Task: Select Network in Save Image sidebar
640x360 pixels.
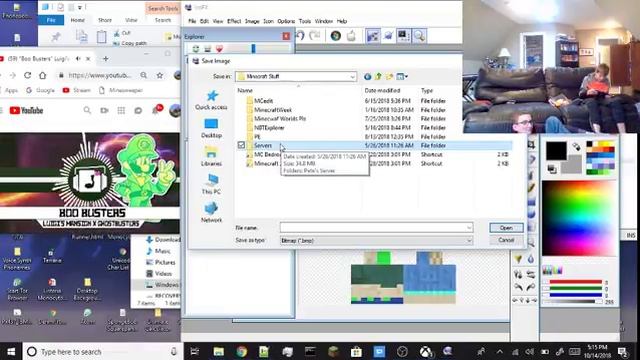Action: [x=211, y=212]
